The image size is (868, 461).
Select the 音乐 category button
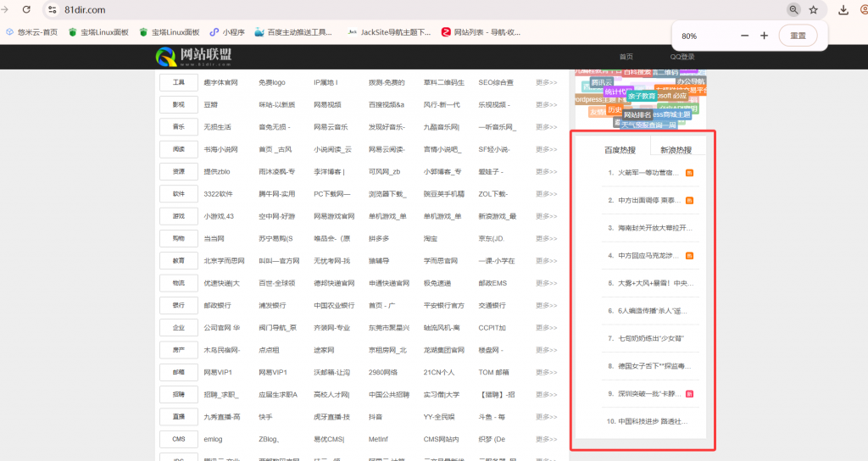pyautogui.click(x=178, y=127)
